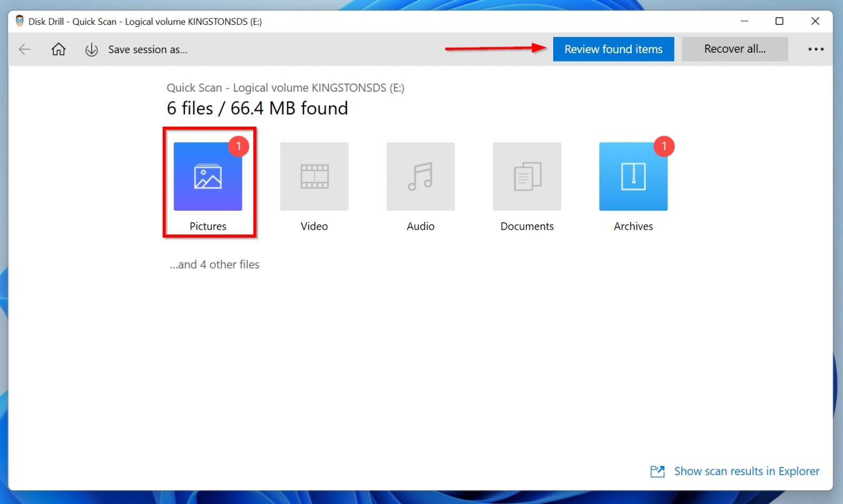
Task: Click Review found items
Action: point(613,48)
